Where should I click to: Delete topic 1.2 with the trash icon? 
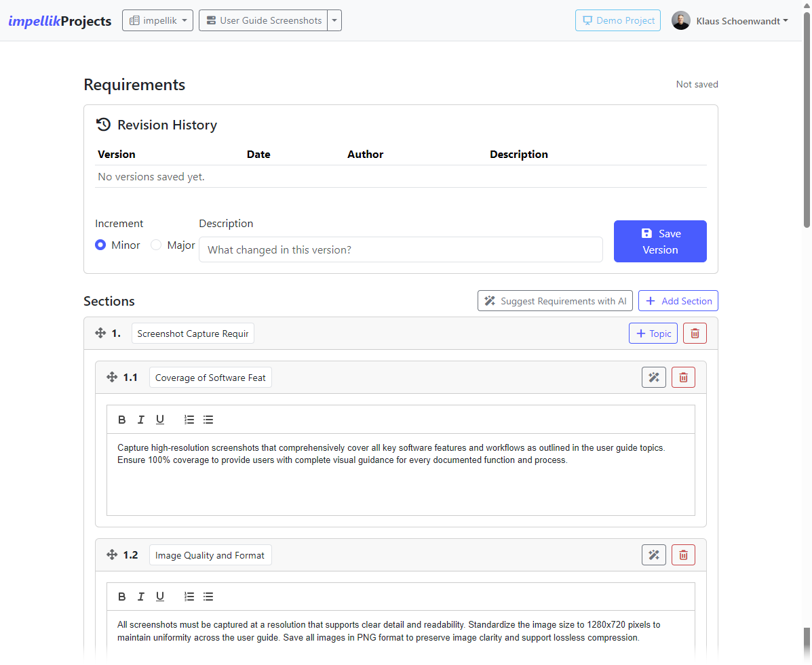point(684,555)
